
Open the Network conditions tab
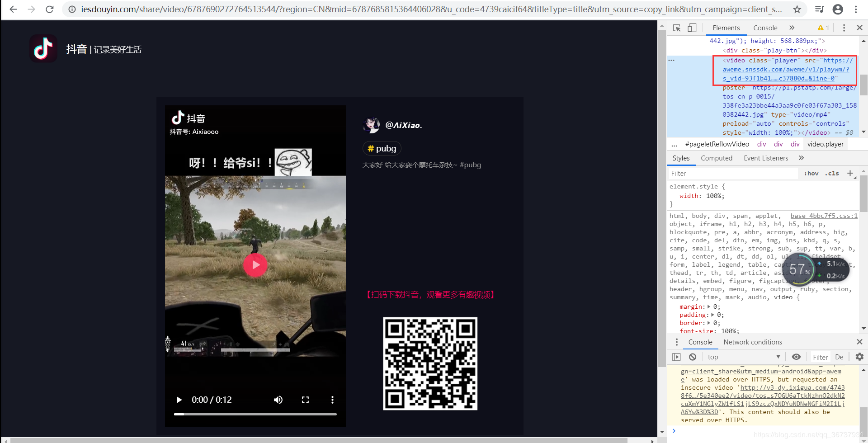click(x=752, y=342)
